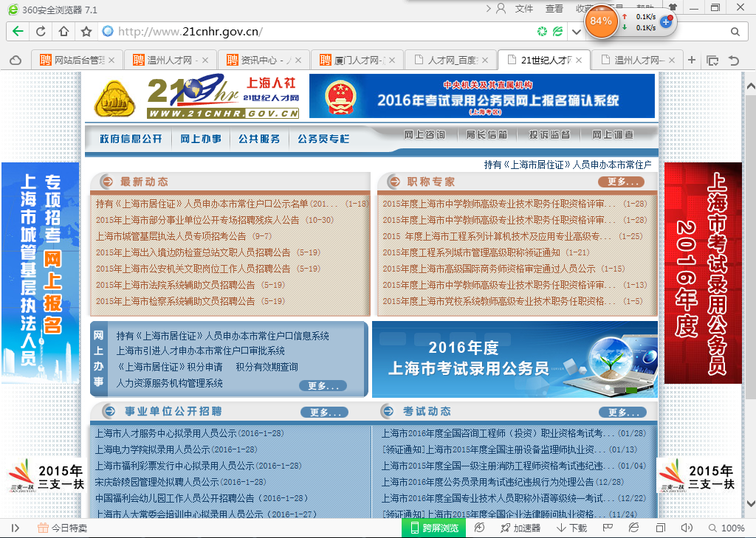Click 积分有效期查询 link
Image resolution: width=756 pixels, height=538 pixels.
coord(267,368)
